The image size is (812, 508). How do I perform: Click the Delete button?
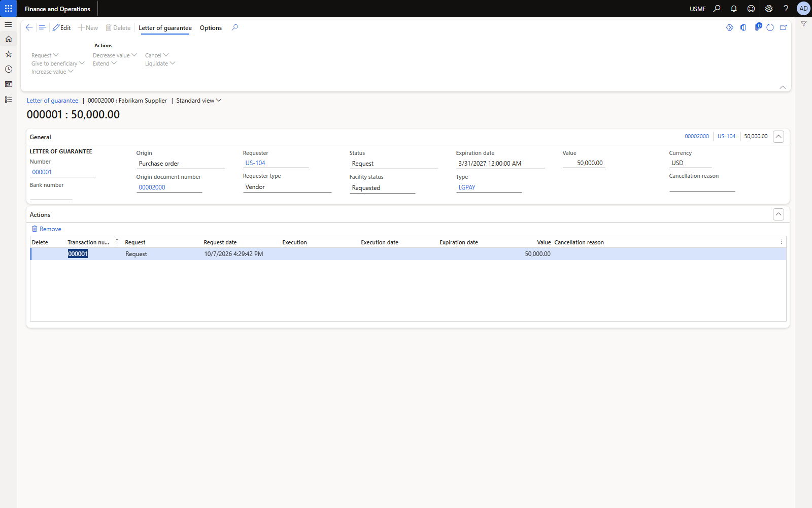118,28
